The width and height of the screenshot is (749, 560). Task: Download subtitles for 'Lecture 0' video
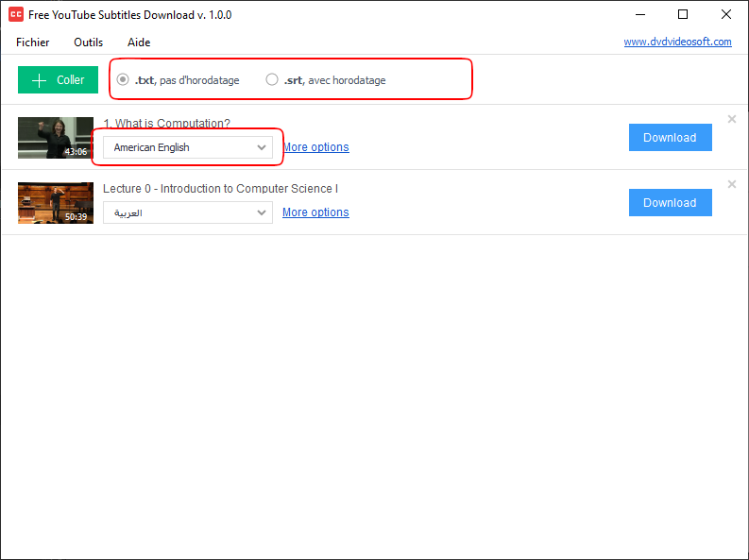671,202
